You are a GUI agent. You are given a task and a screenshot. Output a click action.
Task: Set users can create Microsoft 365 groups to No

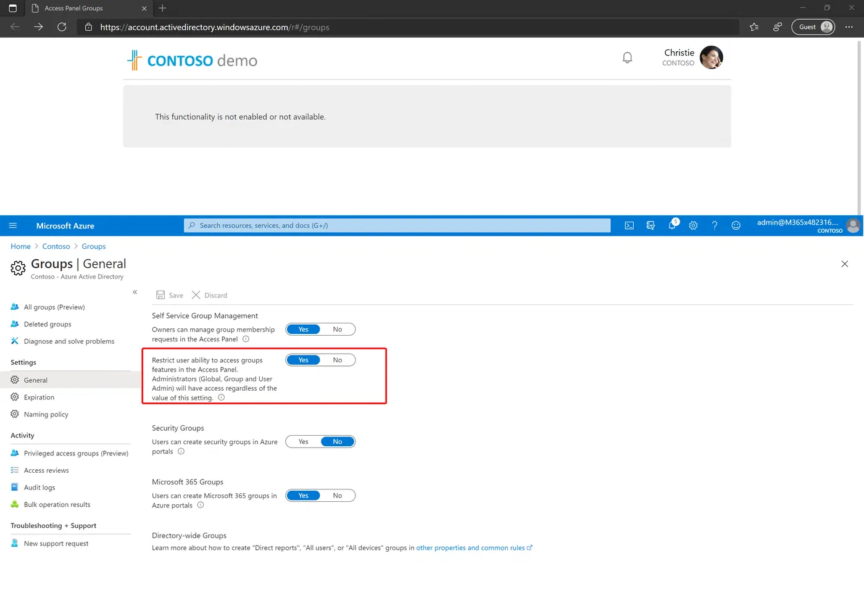tap(338, 496)
